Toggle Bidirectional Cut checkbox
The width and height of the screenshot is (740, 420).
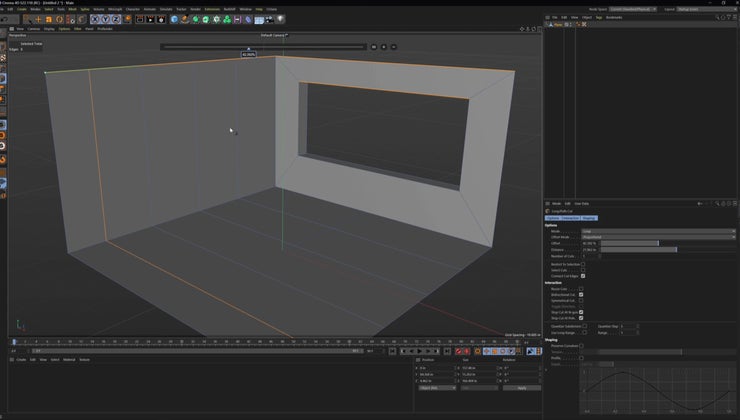point(581,294)
